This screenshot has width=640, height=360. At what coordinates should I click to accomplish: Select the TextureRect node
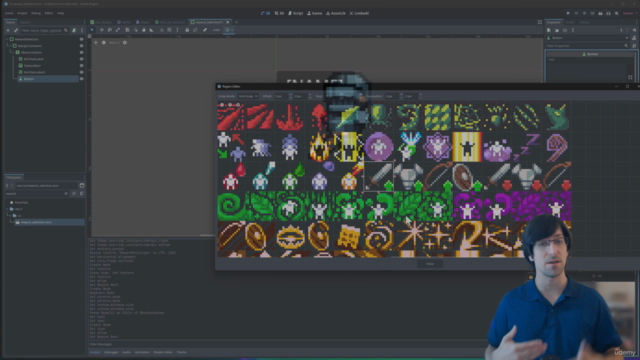click(x=32, y=65)
